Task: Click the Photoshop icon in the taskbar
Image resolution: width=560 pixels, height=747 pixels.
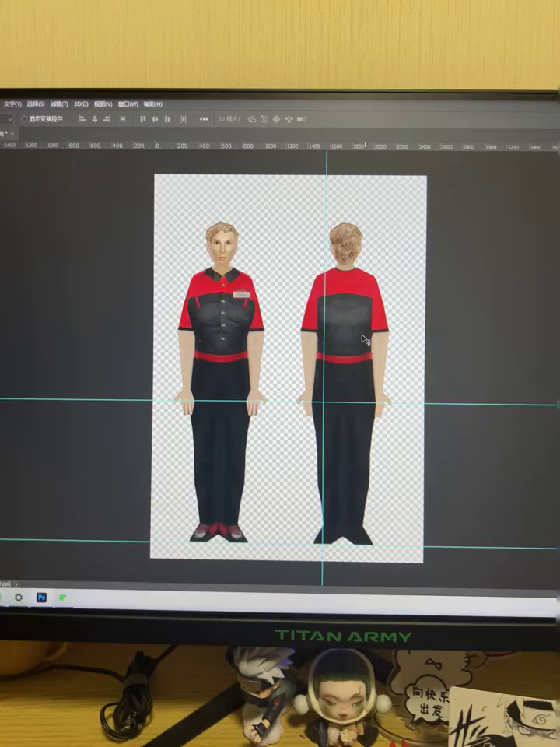Action: (x=41, y=598)
